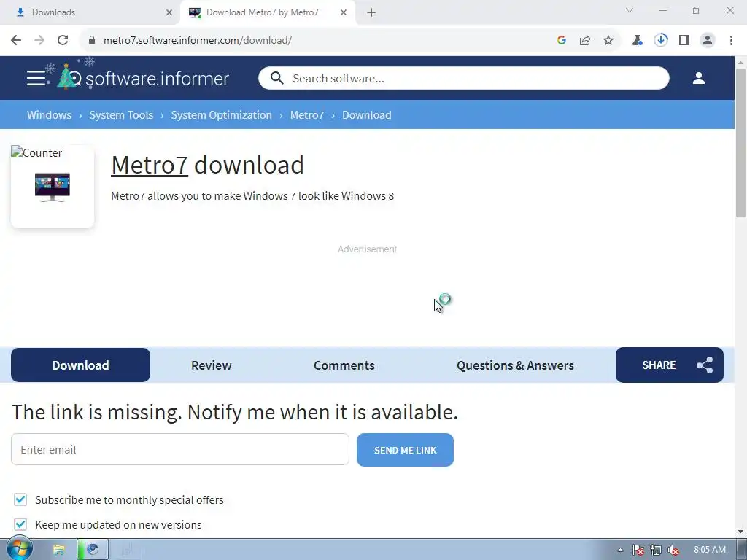Open the network tray icon
747x560 pixels.
pyautogui.click(x=656, y=550)
